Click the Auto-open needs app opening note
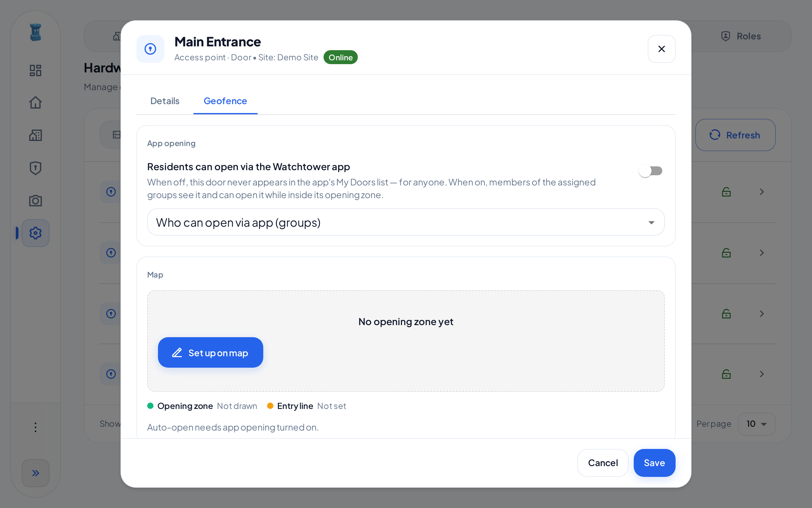This screenshot has width=812, height=508. coord(233,427)
